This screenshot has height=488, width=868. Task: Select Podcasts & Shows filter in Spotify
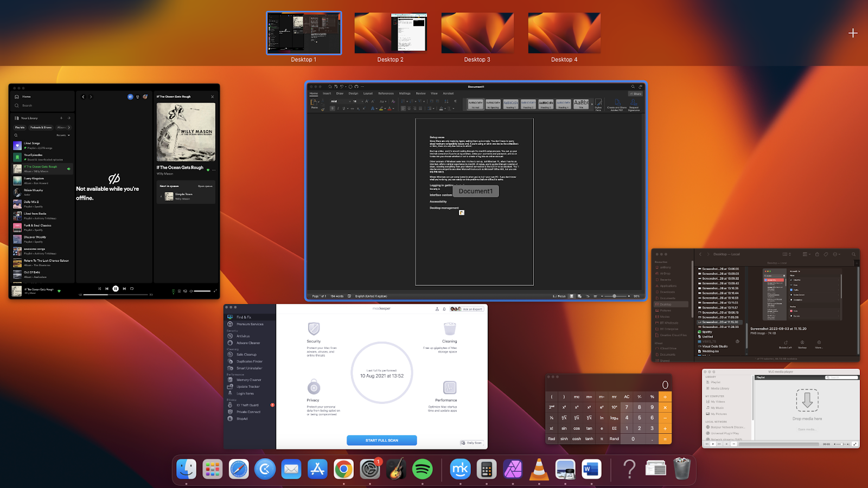41,127
